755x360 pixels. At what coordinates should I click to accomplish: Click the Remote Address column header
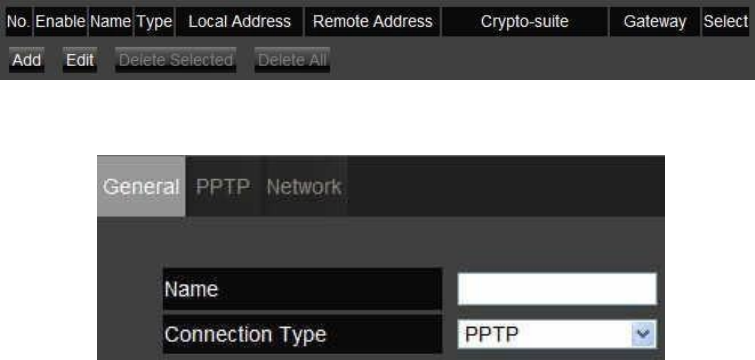373,22
